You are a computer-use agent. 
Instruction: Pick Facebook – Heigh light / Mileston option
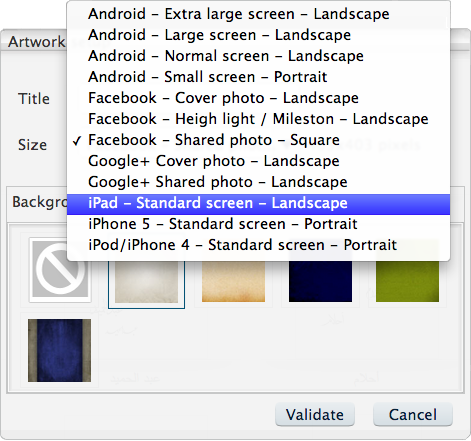(x=258, y=119)
